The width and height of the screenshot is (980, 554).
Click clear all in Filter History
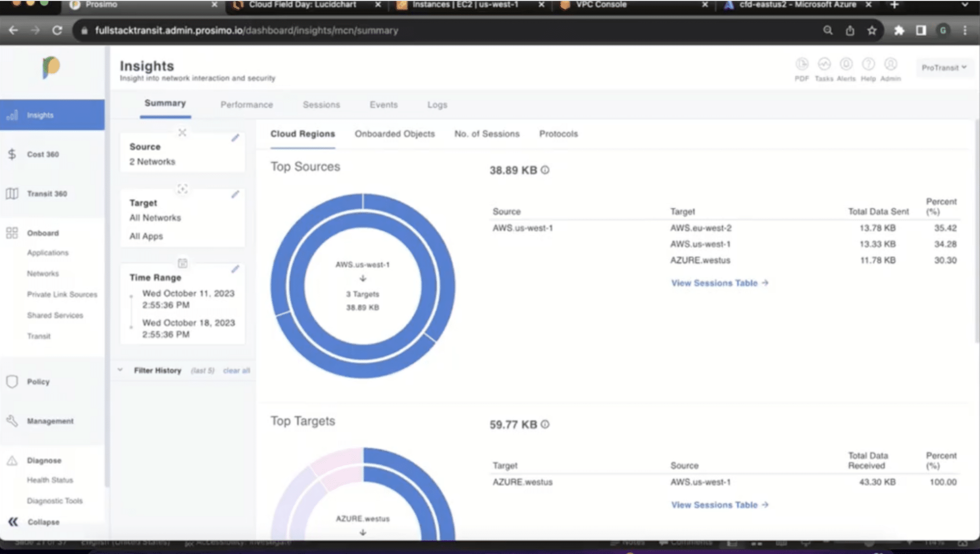pyautogui.click(x=236, y=371)
